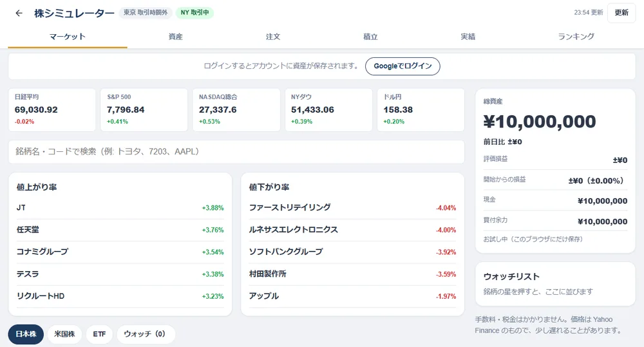Click the 株シミュレーター title
The image size is (644, 347).
pyautogui.click(x=74, y=13)
